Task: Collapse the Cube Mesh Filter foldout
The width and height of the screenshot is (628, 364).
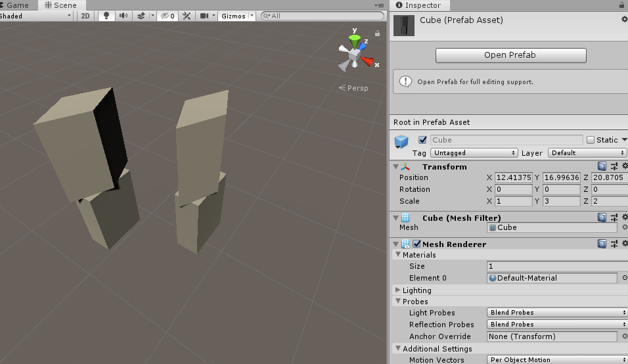Action: 395,218
